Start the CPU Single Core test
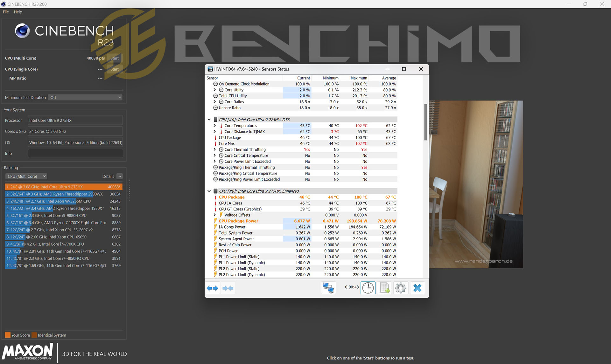Image resolution: width=611 pixels, height=364 pixels. (x=115, y=69)
